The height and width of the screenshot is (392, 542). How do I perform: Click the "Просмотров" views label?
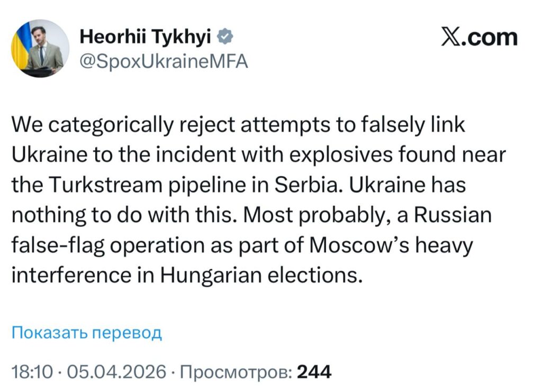pyautogui.click(x=235, y=371)
